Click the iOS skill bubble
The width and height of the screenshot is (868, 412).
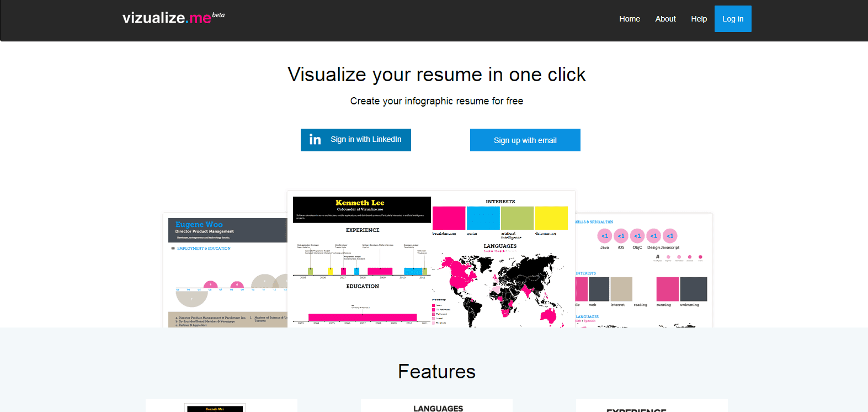[621, 236]
